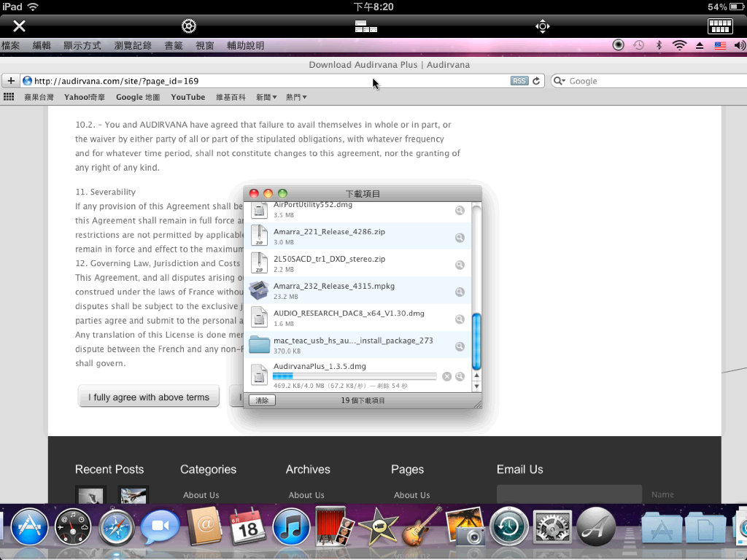Open the 視窗 menu
This screenshot has height=560, width=747.
[x=205, y=46]
